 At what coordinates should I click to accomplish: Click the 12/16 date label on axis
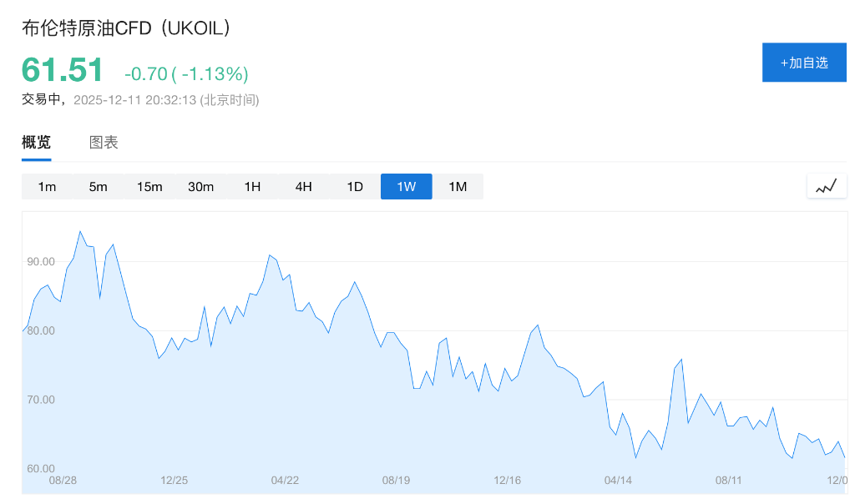507,481
